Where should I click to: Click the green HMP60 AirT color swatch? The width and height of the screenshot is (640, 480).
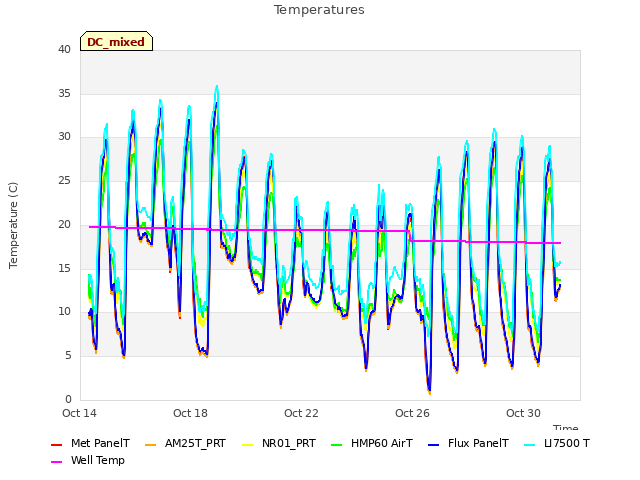(x=336, y=444)
